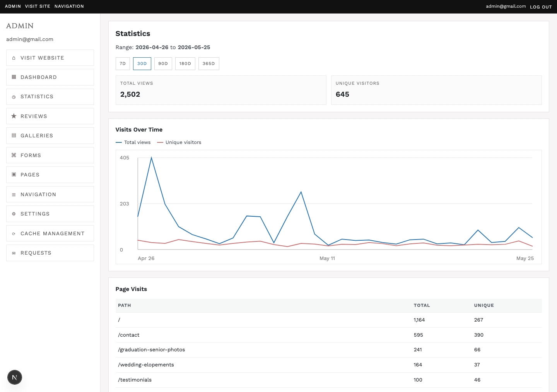
Task: Click the May 11 axis label
Action: [327, 258]
